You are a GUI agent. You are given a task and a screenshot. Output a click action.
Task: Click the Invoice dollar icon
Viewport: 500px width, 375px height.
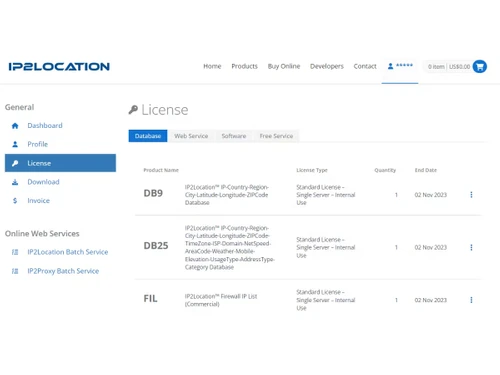(x=15, y=201)
